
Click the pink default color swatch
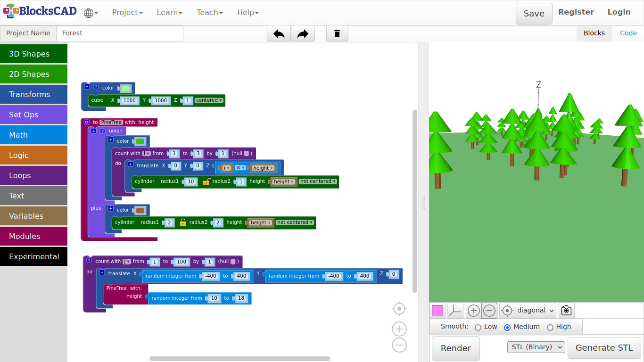click(x=438, y=311)
